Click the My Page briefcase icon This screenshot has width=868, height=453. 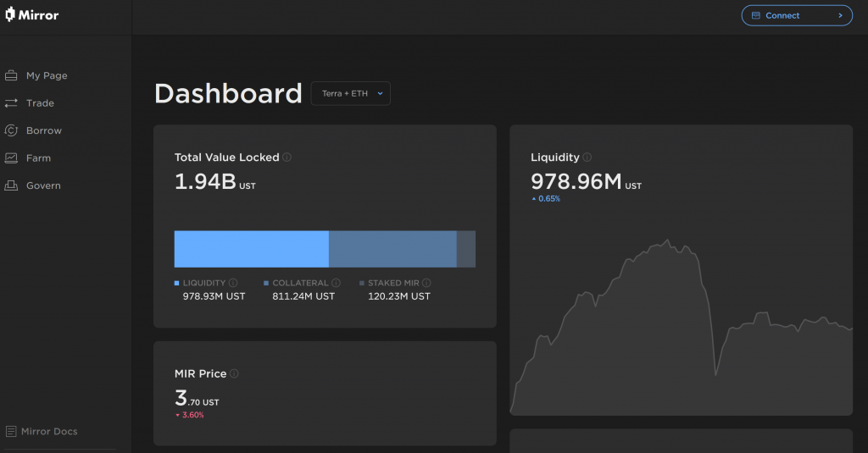click(x=11, y=75)
